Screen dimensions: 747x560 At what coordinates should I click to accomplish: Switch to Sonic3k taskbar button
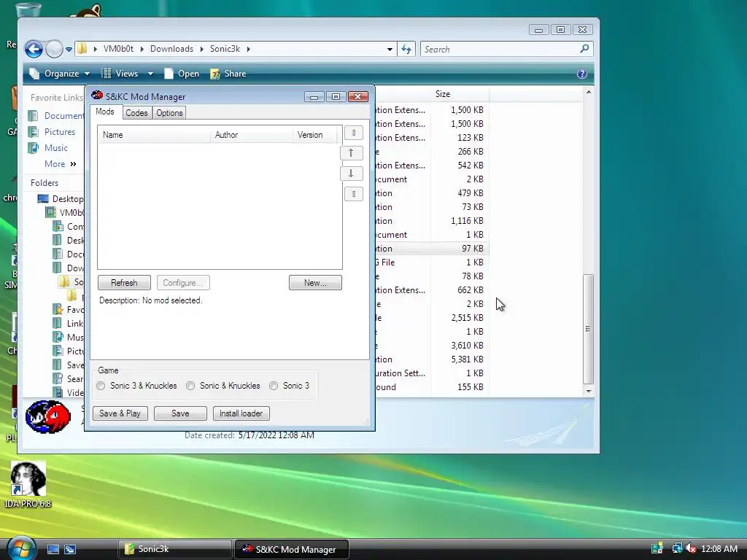click(174, 549)
